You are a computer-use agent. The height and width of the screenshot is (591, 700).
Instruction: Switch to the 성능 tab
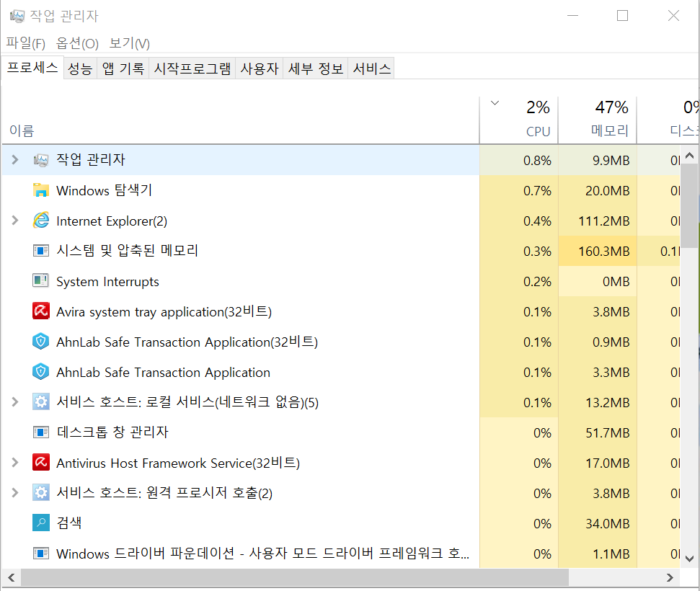tap(80, 68)
